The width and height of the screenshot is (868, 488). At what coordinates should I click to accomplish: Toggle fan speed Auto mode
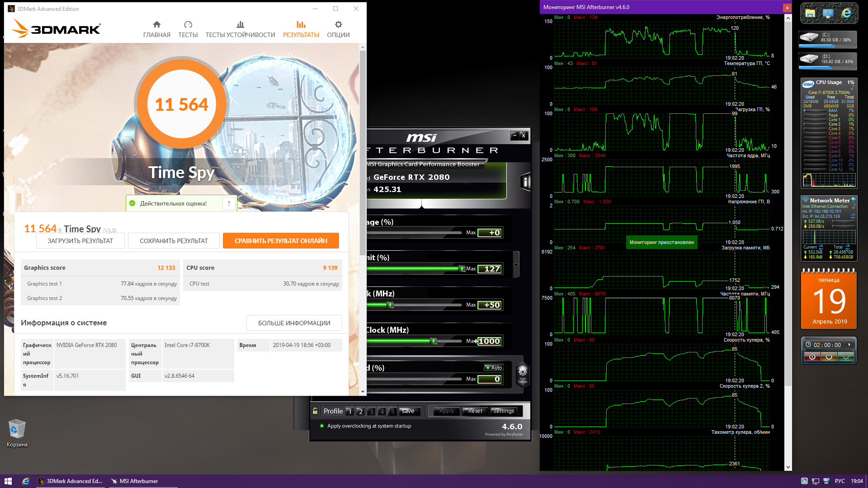[493, 368]
